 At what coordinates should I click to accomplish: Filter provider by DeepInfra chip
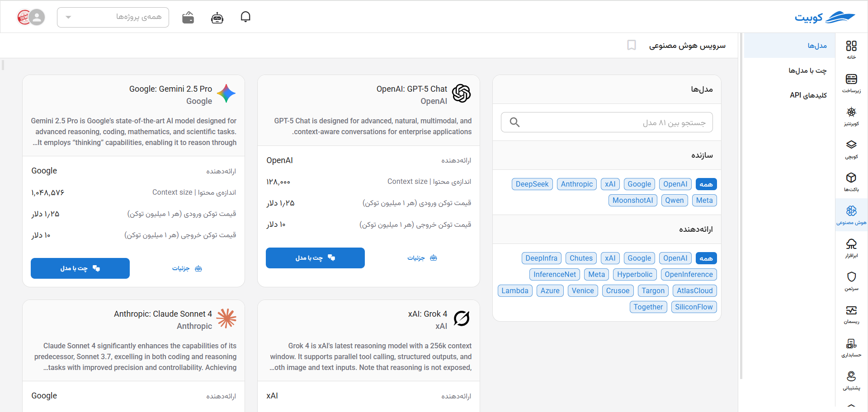(542, 258)
